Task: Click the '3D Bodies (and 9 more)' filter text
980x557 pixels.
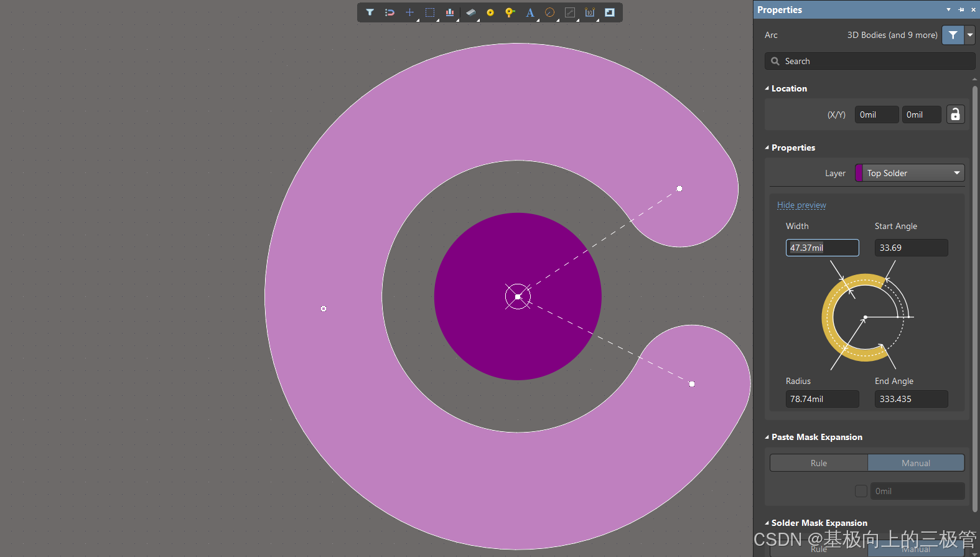Action: [892, 35]
